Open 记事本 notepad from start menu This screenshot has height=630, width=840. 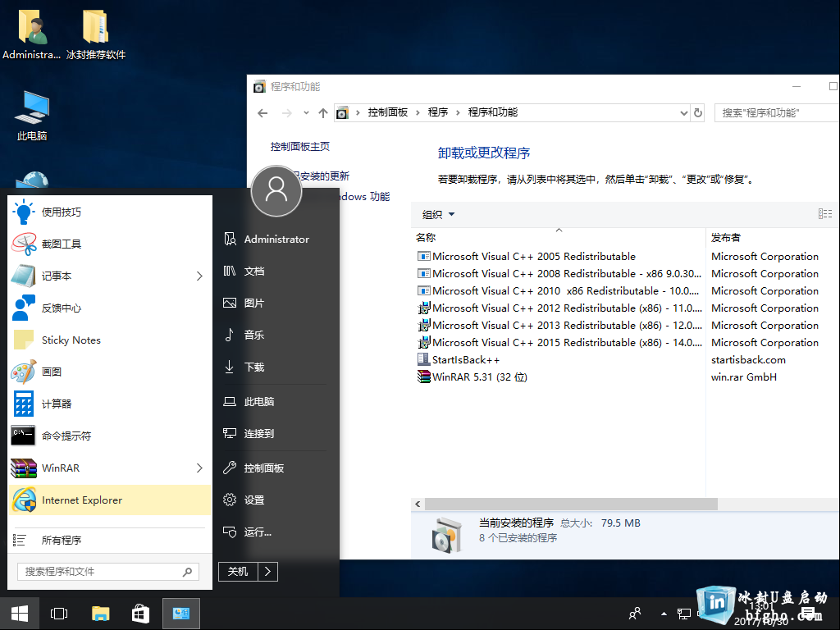(x=110, y=276)
